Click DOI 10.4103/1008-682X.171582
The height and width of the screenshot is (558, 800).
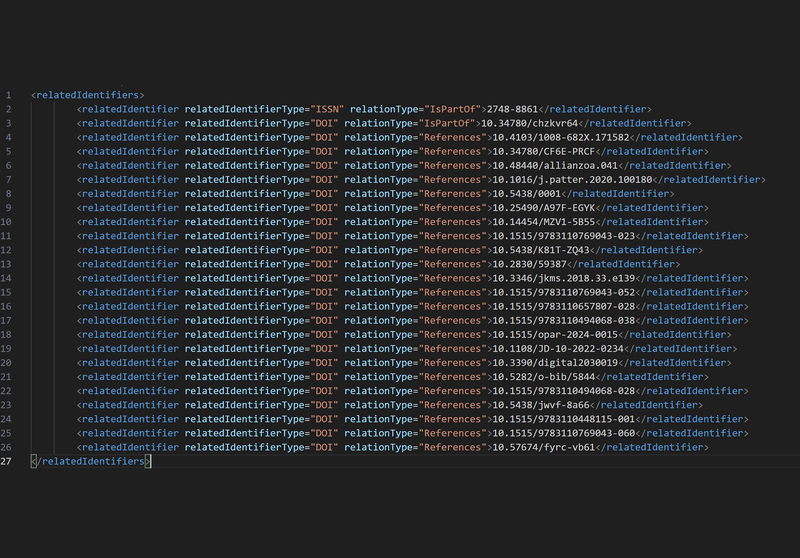click(x=561, y=138)
